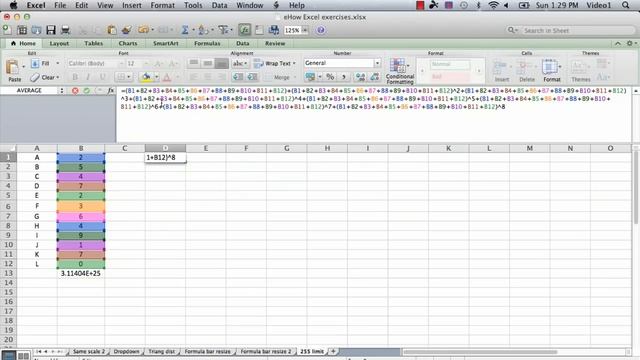This screenshot has width=640, height=360.
Task: Click the increase decimal icon
Action: pyautogui.click(x=360, y=77)
